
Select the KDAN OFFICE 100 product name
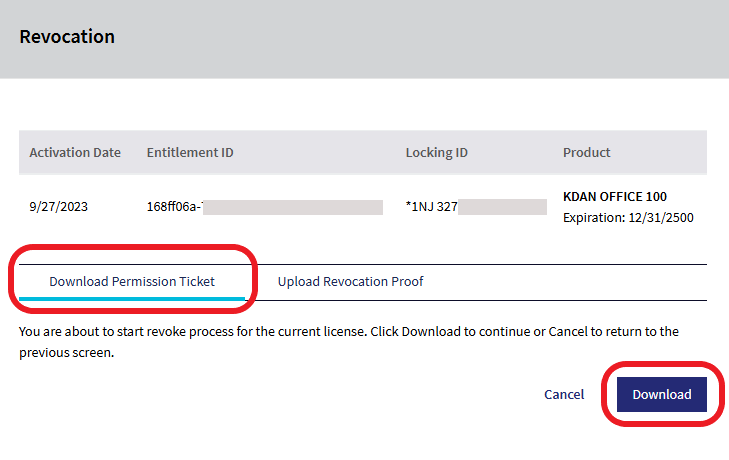point(615,197)
